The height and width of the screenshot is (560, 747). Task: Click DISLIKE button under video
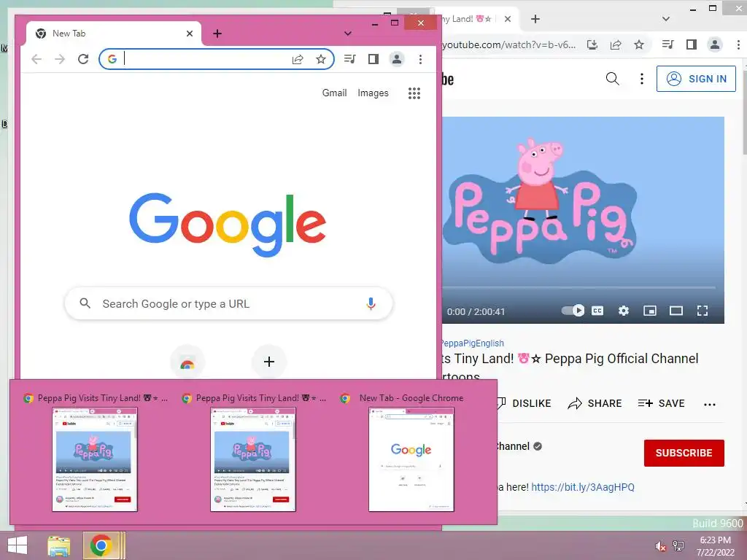(x=523, y=403)
